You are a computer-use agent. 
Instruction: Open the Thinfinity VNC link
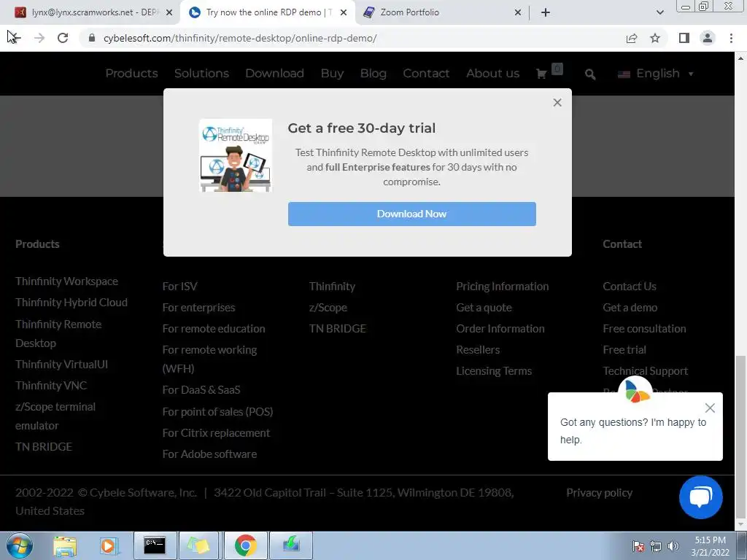(x=51, y=386)
